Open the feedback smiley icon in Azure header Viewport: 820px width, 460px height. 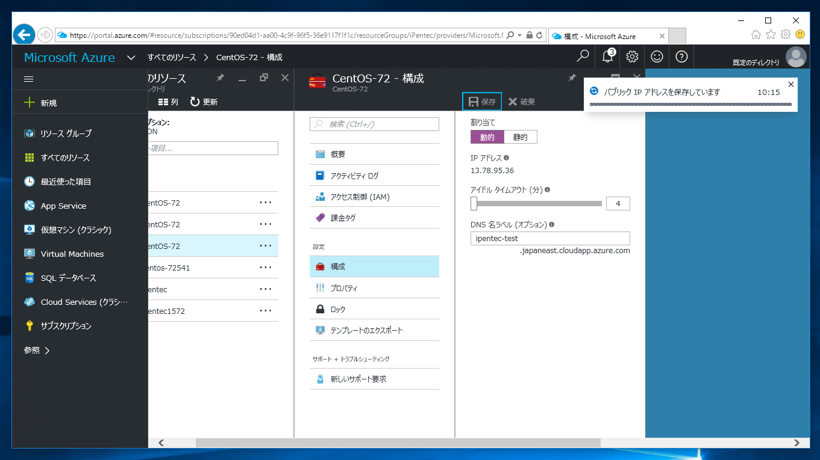657,56
